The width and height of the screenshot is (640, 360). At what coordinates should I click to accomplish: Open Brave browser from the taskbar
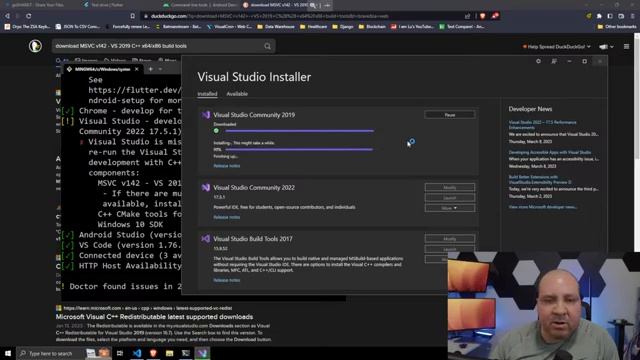[153, 353]
